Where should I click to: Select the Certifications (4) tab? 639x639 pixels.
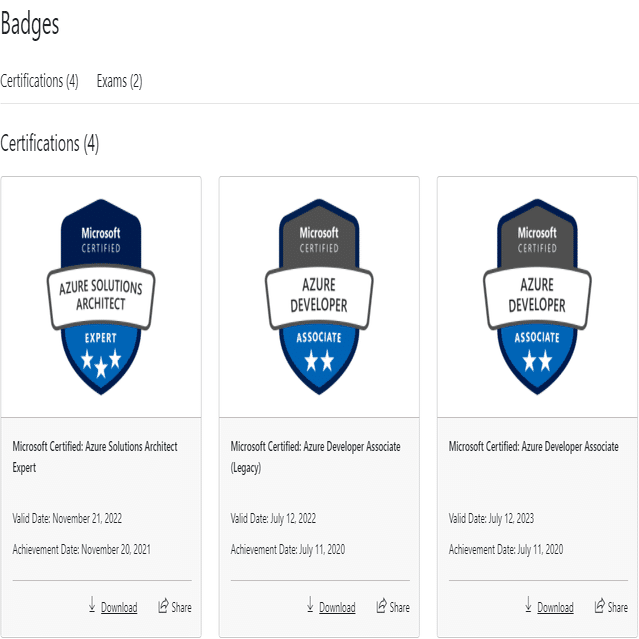coord(39,81)
